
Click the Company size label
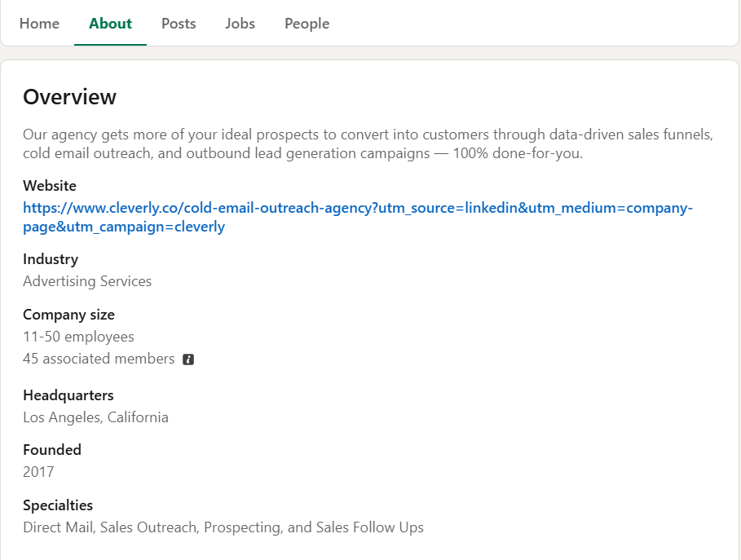(x=68, y=315)
